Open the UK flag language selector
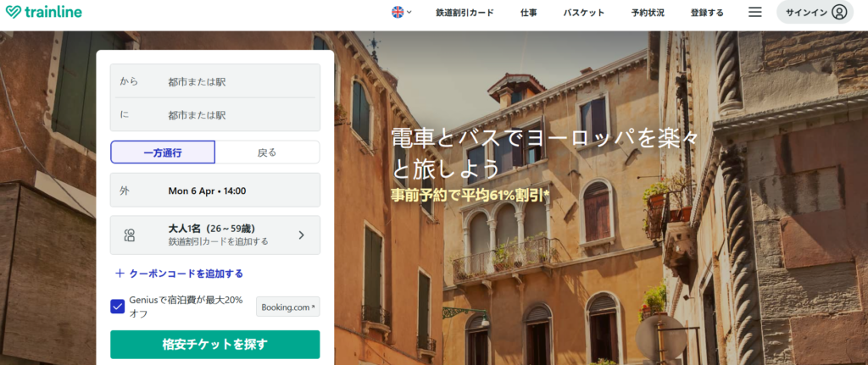868x365 pixels. click(x=401, y=12)
